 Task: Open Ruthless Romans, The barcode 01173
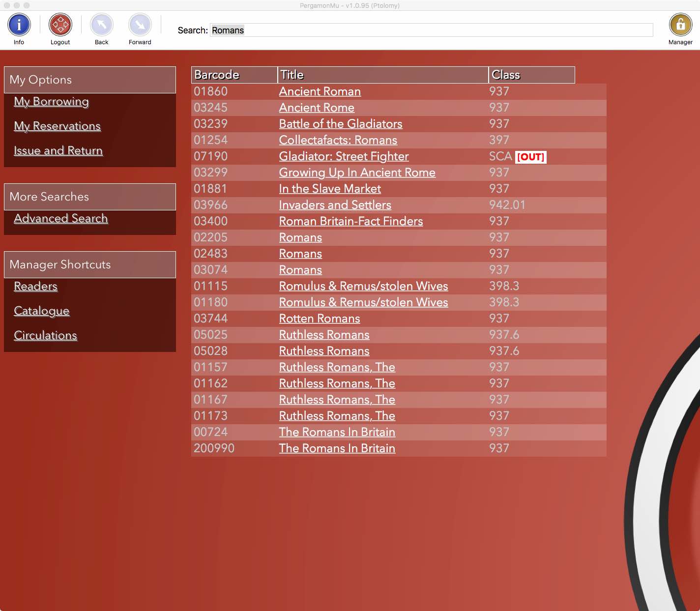coord(337,416)
